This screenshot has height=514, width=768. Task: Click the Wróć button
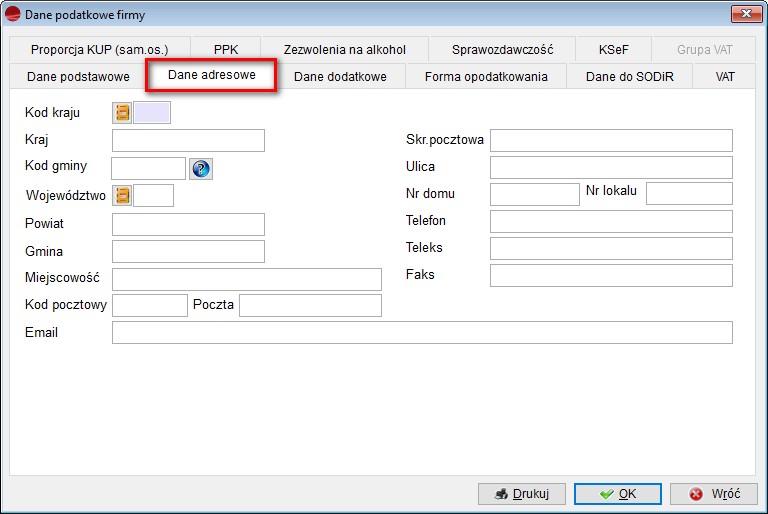coord(714,494)
